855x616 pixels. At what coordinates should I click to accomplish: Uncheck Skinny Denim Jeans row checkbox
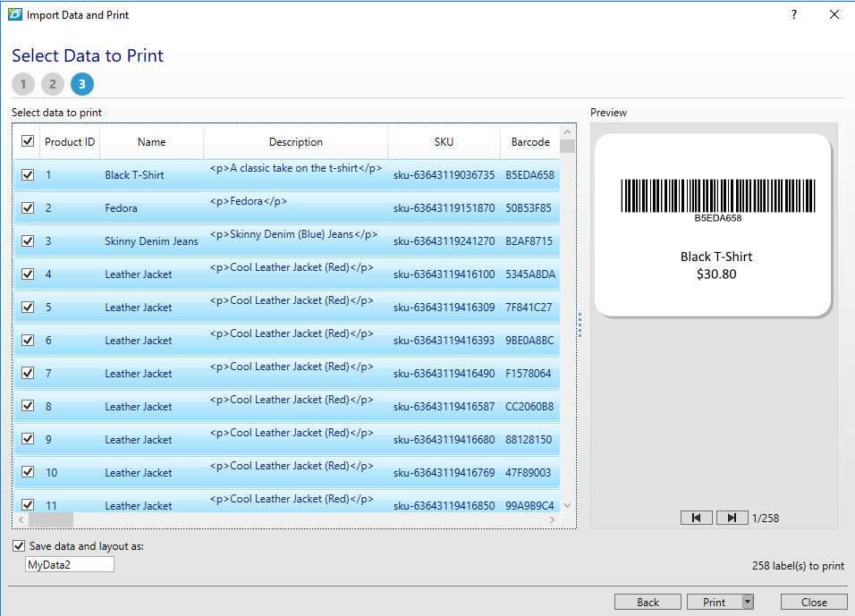click(28, 241)
